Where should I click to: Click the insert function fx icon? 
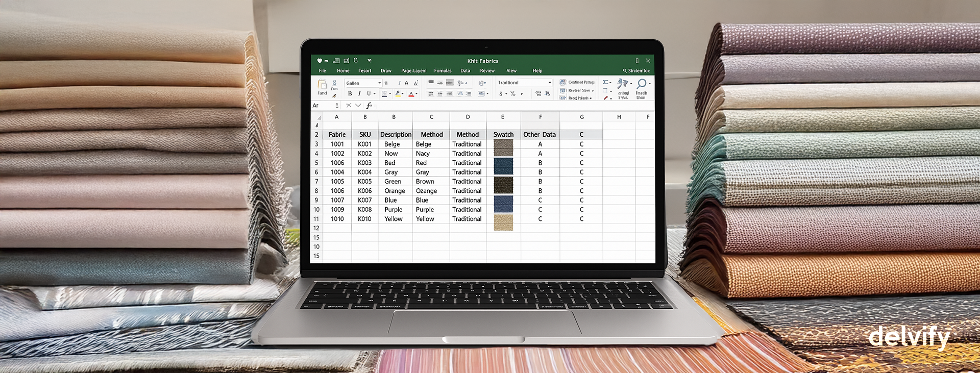point(369,106)
